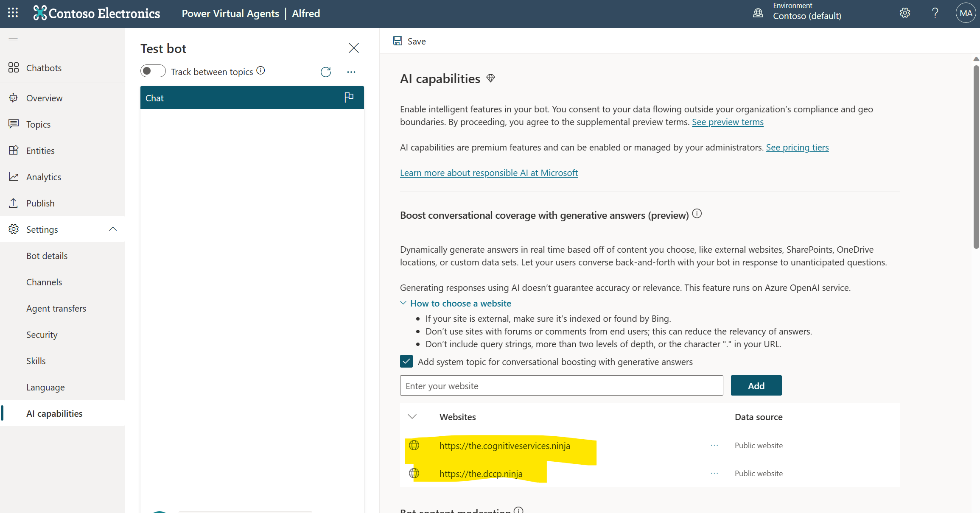This screenshot has width=980, height=513.
Task: Open the Publish page
Action: [x=62, y=203]
